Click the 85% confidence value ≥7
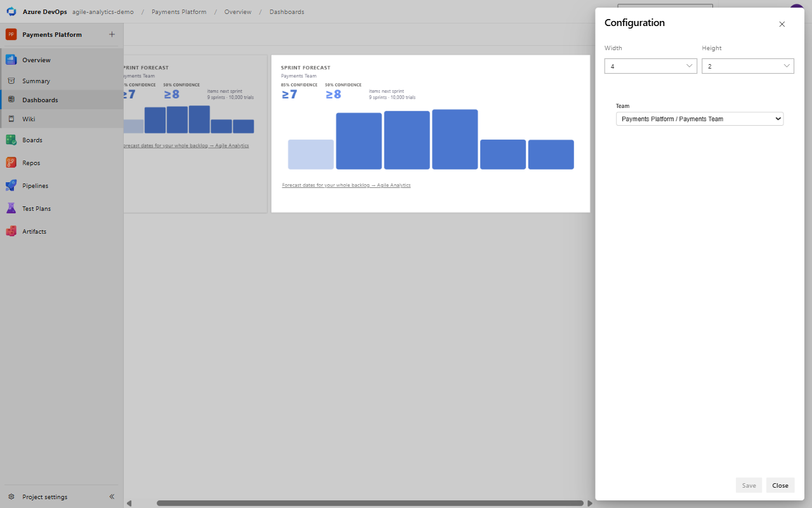This screenshot has width=812, height=508. pos(289,94)
